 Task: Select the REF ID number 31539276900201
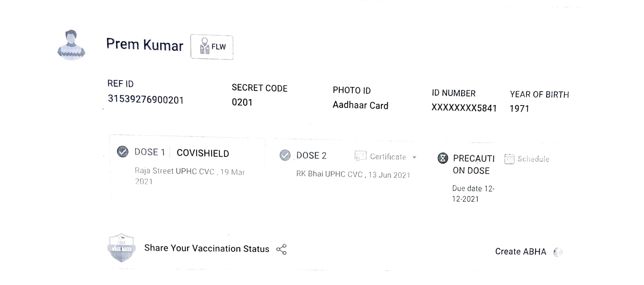coord(145,100)
